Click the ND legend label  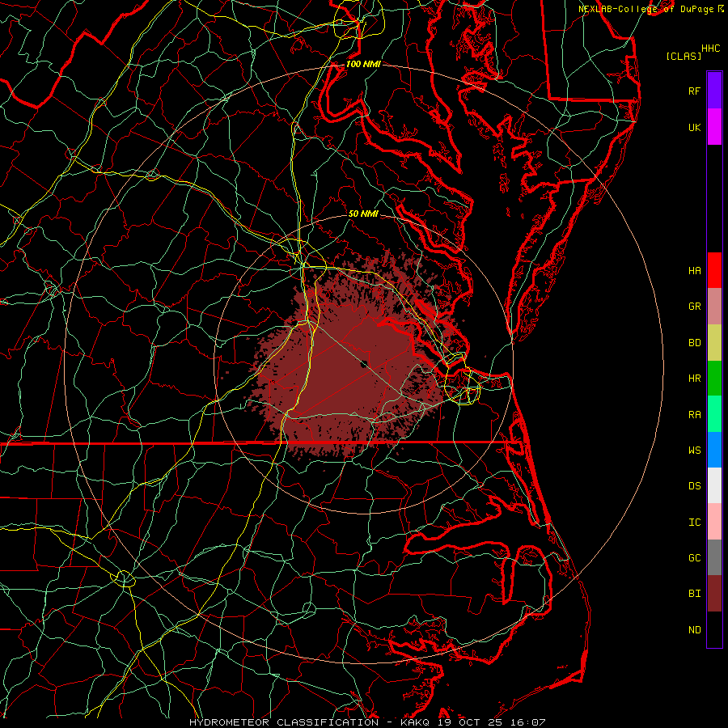694,630
